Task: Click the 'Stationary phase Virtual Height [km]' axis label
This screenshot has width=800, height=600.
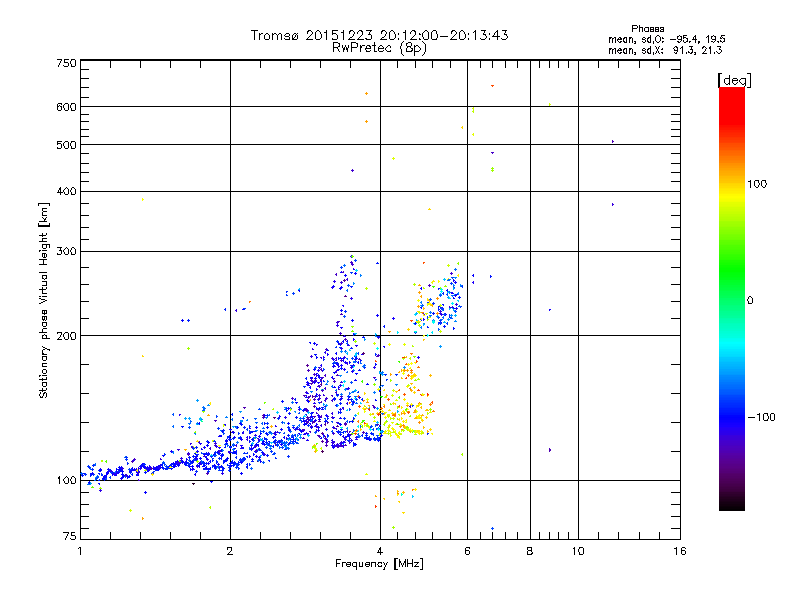Action: [x=44, y=300]
